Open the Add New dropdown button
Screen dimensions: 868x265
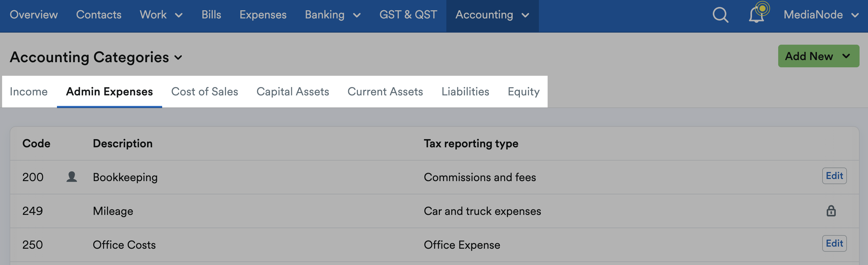click(x=819, y=56)
